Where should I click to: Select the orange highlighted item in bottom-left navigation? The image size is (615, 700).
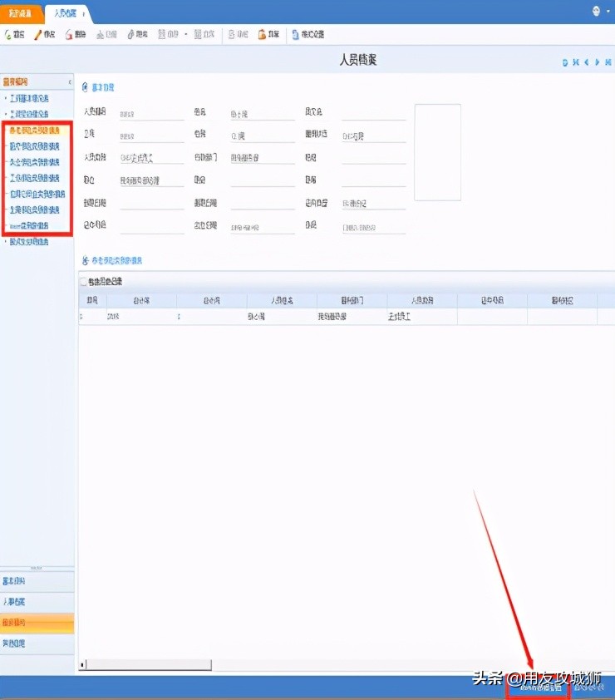(x=37, y=623)
